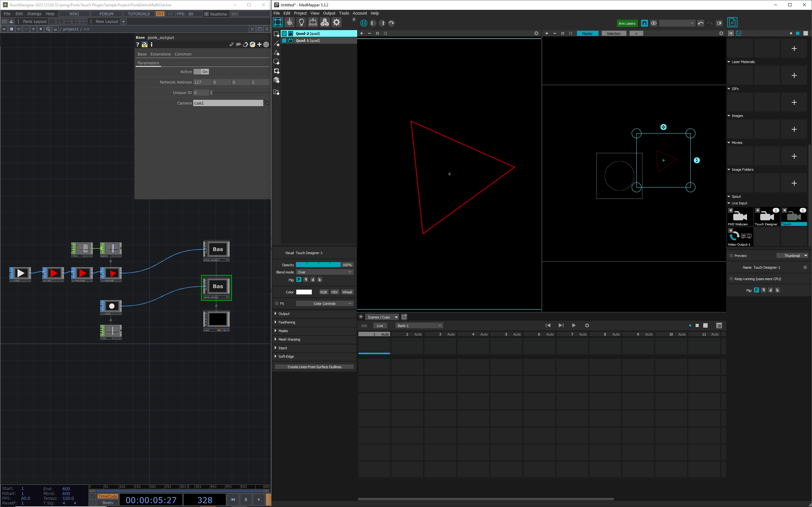Click cue slot 1 in Bank-1 timeline
Image resolution: width=812 pixels, height=507 pixels.
coord(374,345)
